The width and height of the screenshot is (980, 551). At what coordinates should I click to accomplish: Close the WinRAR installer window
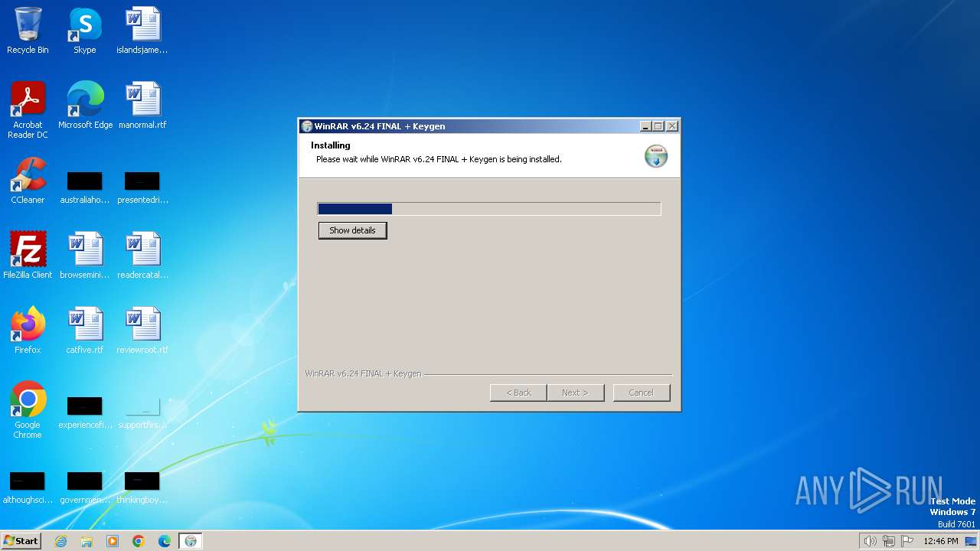[671, 126]
